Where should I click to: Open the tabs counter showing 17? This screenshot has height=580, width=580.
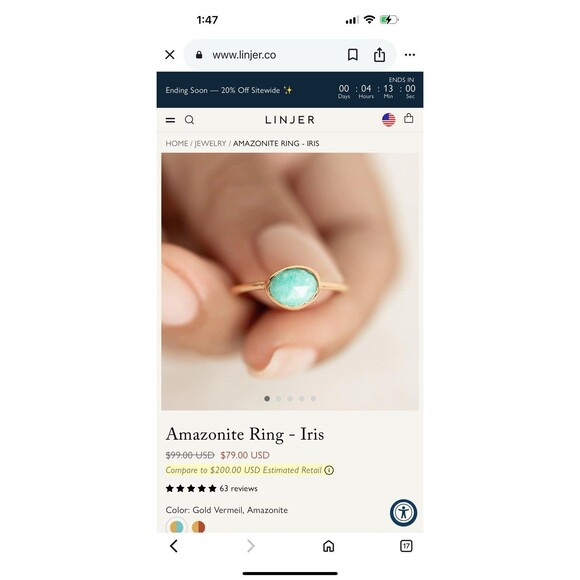[406, 546]
